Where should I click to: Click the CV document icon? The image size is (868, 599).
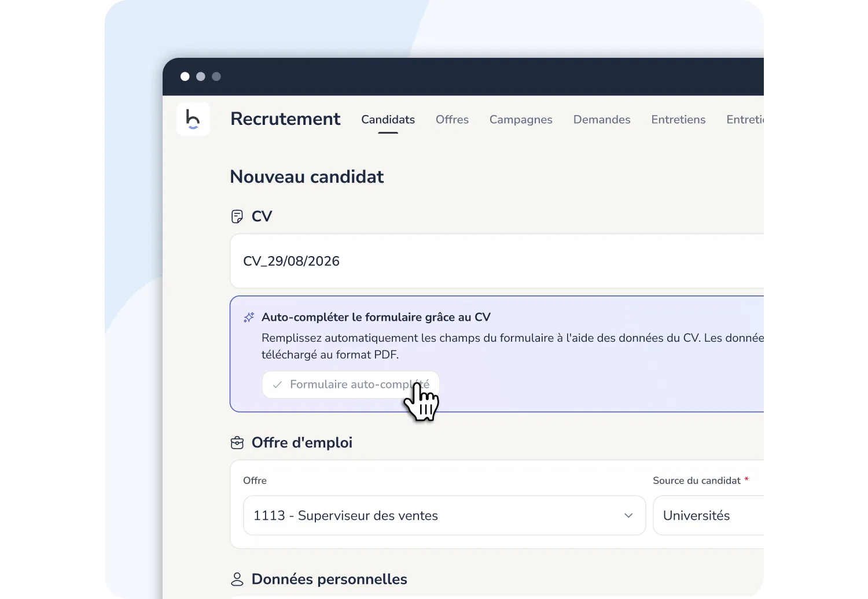point(237,216)
